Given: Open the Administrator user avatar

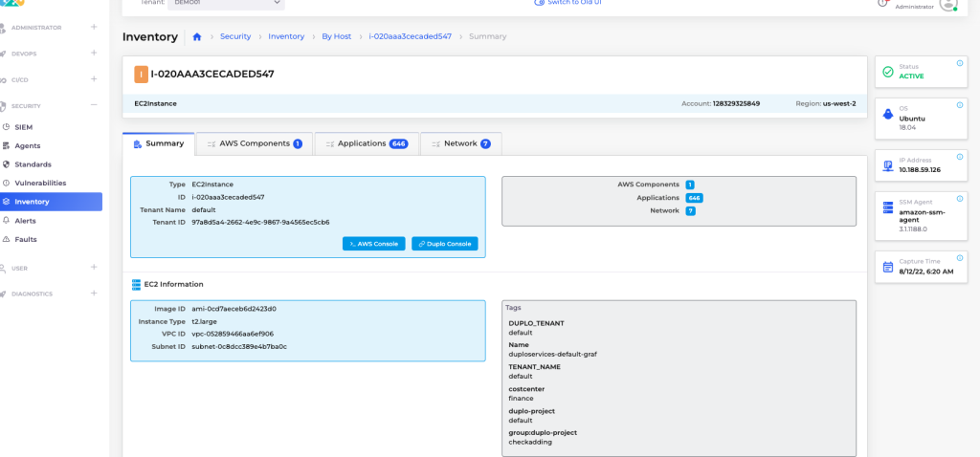Looking at the screenshot, I should point(947,5).
